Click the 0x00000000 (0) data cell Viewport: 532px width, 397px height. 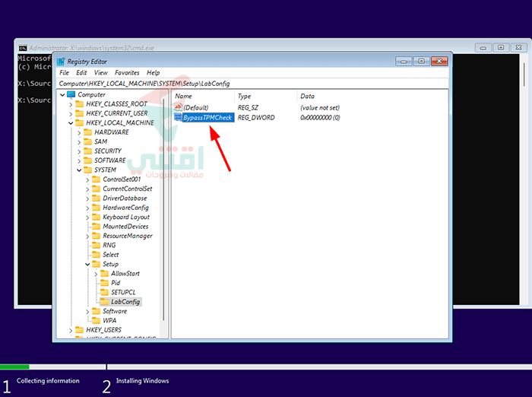[320, 118]
